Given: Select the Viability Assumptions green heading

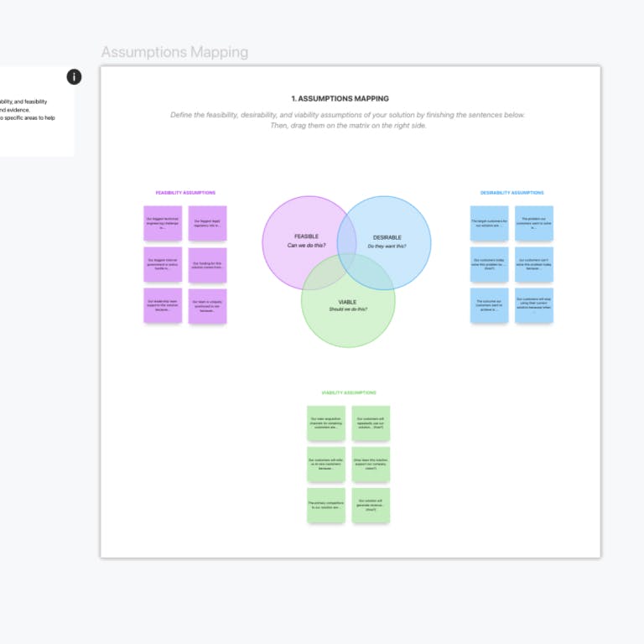Looking at the screenshot, I should click(x=349, y=392).
